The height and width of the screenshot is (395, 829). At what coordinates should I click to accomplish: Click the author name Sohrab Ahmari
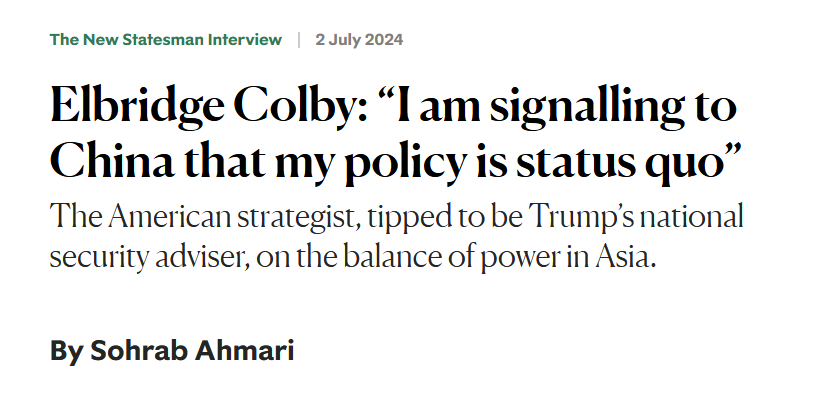point(192,351)
